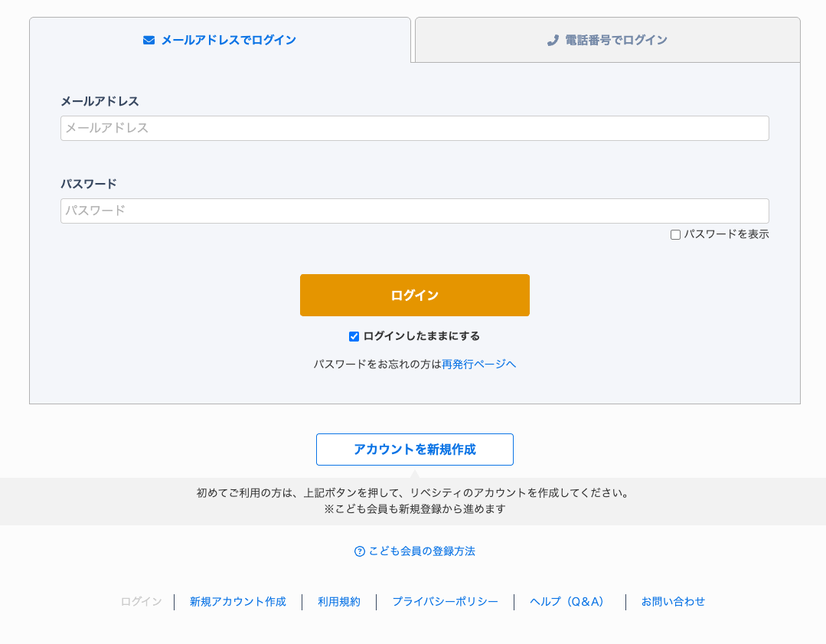
Task: Open the 再発行ページへ password reset link
Action: (478, 364)
